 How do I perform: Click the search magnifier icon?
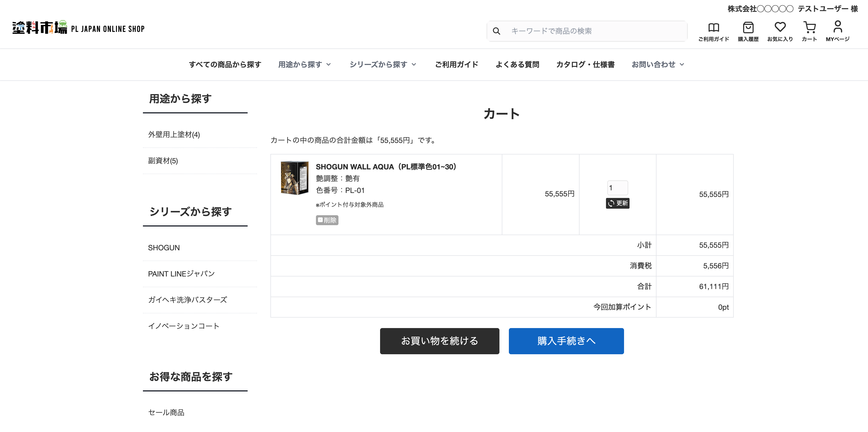496,31
